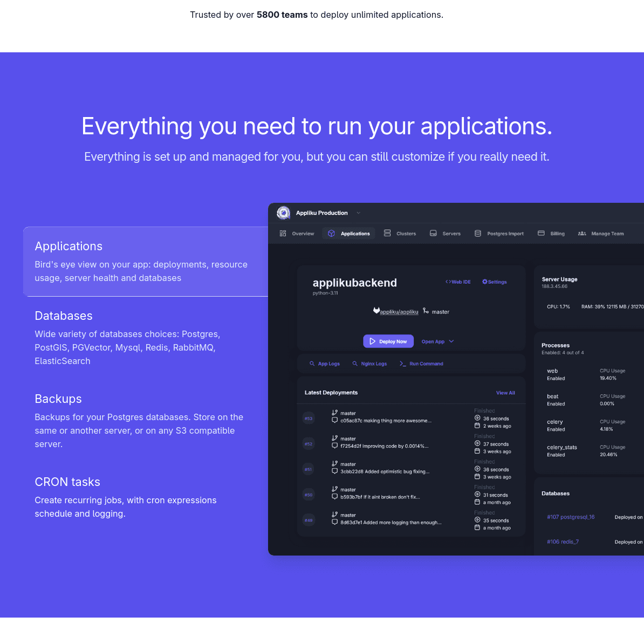Go to the Servers tab

pyautogui.click(x=445, y=234)
